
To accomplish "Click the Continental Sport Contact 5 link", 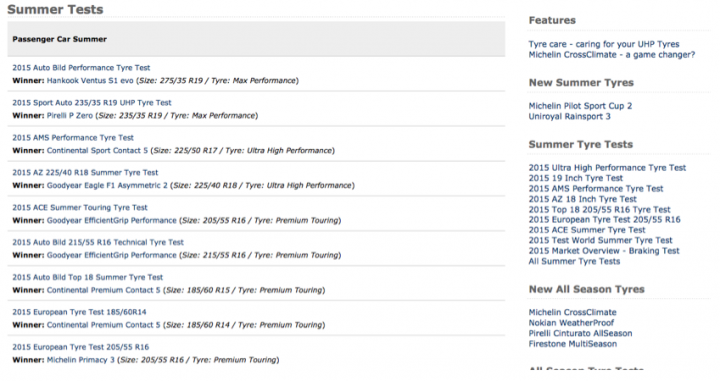I will pos(97,150).
